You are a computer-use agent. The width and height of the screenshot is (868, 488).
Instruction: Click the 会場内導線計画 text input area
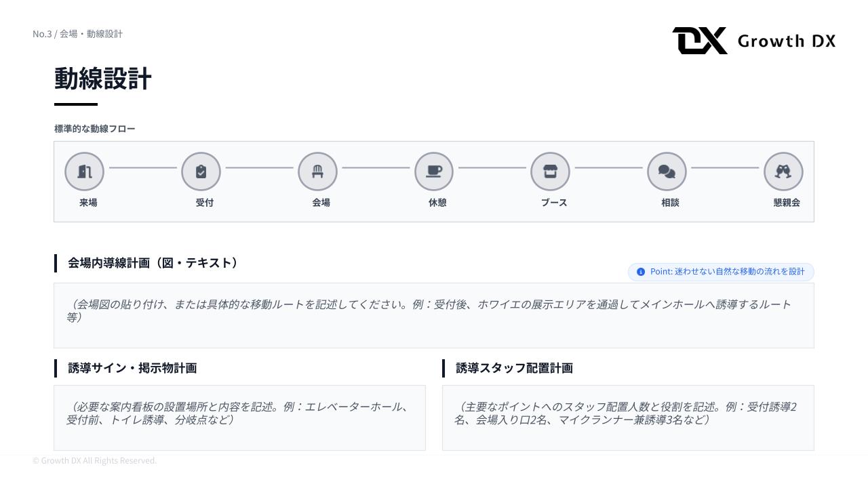434,315
